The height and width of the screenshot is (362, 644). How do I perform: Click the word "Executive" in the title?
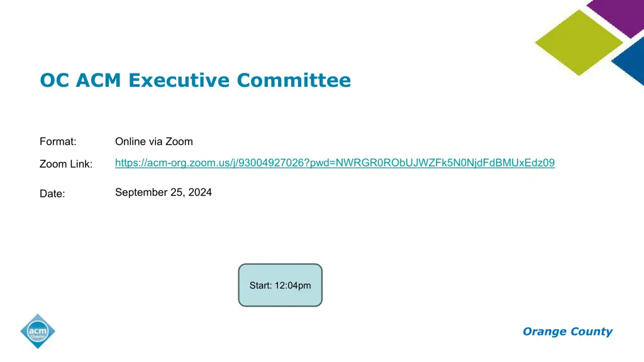(180, 80)
